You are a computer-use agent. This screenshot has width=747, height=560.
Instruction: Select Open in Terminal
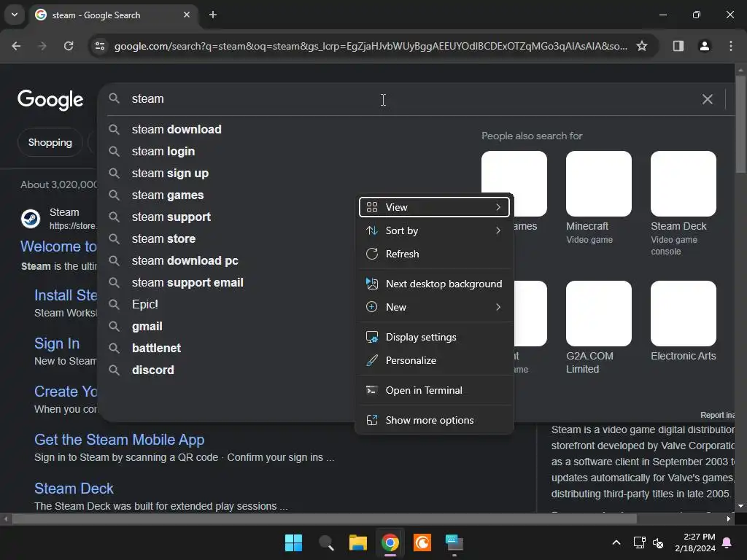pos(434,391)
